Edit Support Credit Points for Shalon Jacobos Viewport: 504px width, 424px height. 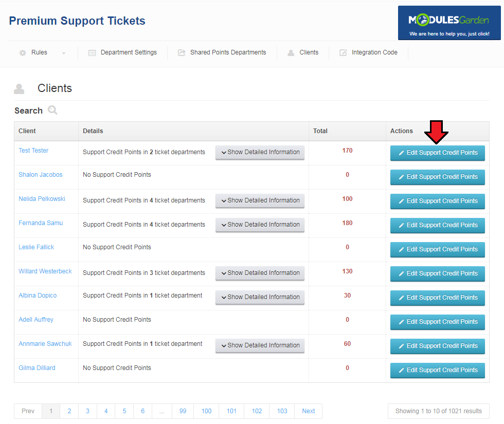pos(438,177)
